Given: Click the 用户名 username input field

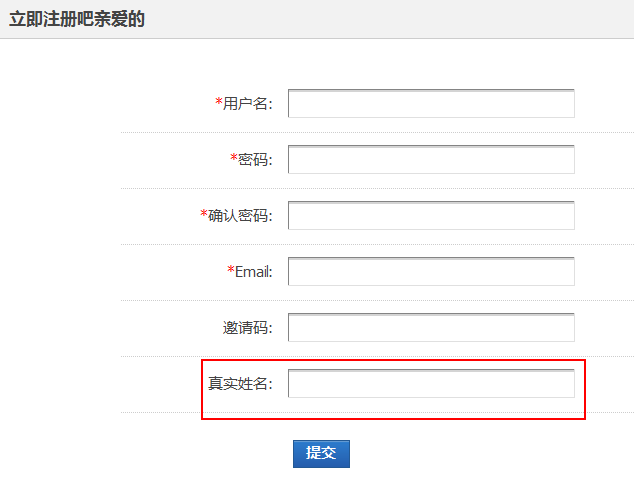Looking at the screenshot, I should coord(431,104).
